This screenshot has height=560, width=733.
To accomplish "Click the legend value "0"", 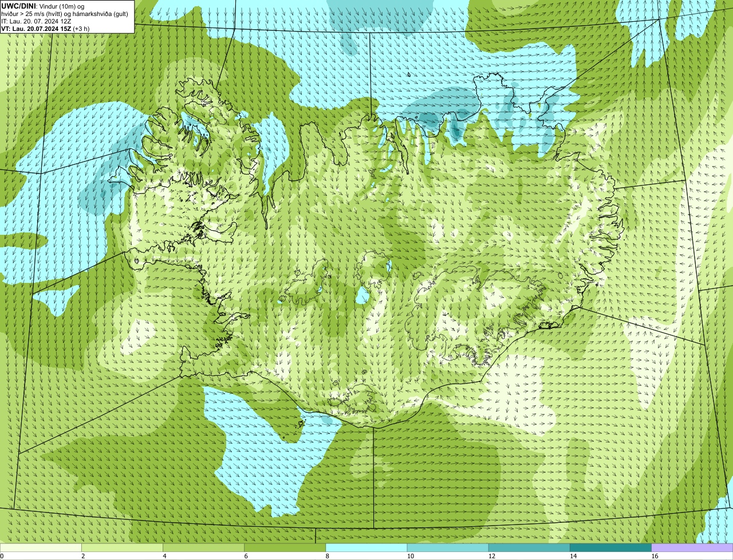I will coord(2,556).
